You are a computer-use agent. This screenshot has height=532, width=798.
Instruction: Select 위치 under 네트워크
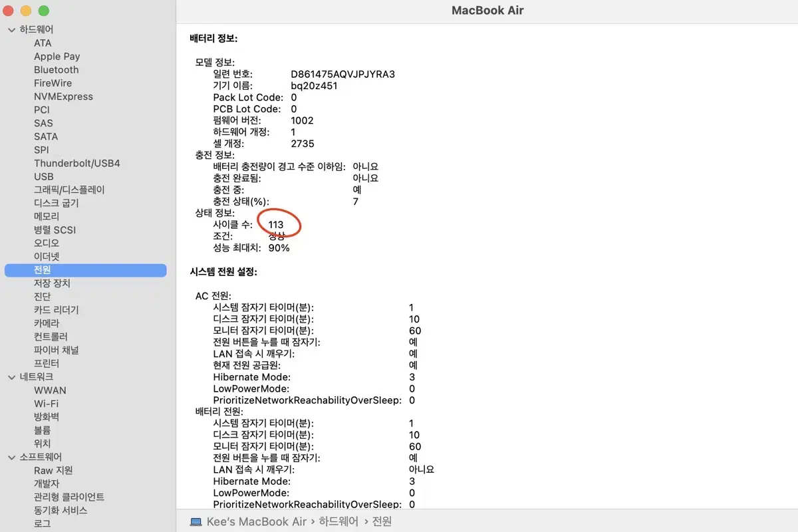point(42,444)
